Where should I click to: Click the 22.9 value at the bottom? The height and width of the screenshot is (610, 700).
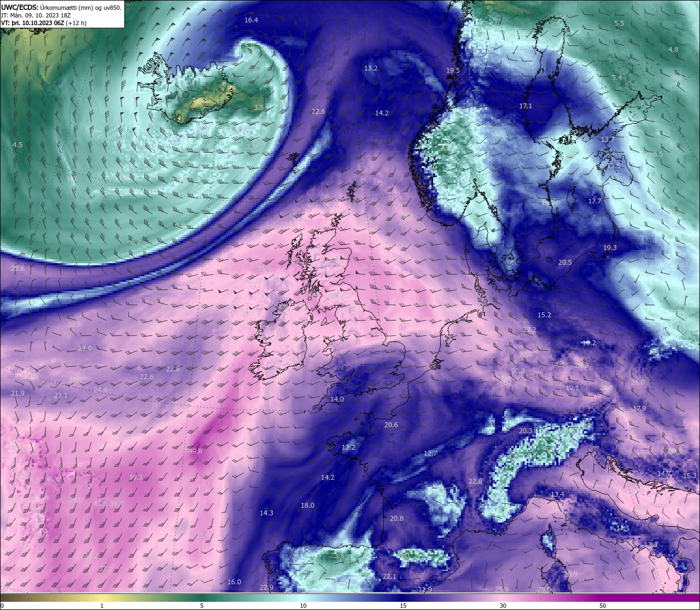point(266,588)
